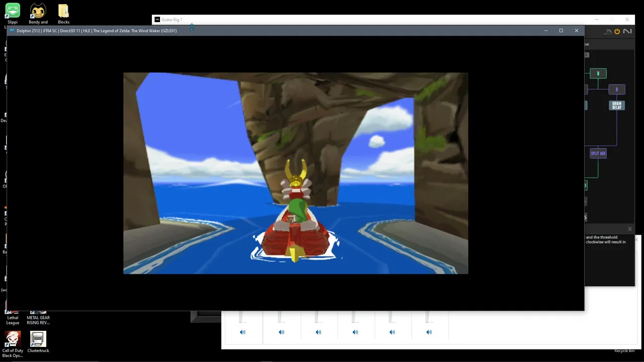Open the Slippi desktop shortcut
Image resolution: width=644 pixels, height=362 pixels.
pyautogui.click(x=13, y=14)
